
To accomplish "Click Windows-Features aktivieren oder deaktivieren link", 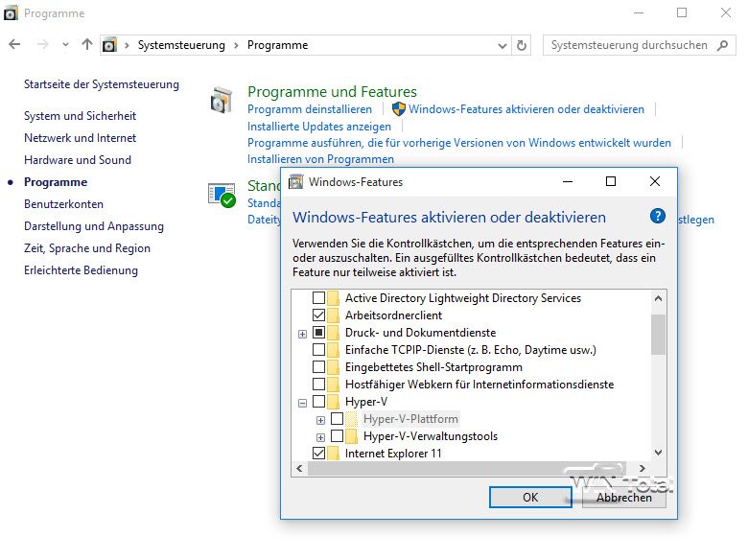I will pyautogui.click(x=526, y=109).
